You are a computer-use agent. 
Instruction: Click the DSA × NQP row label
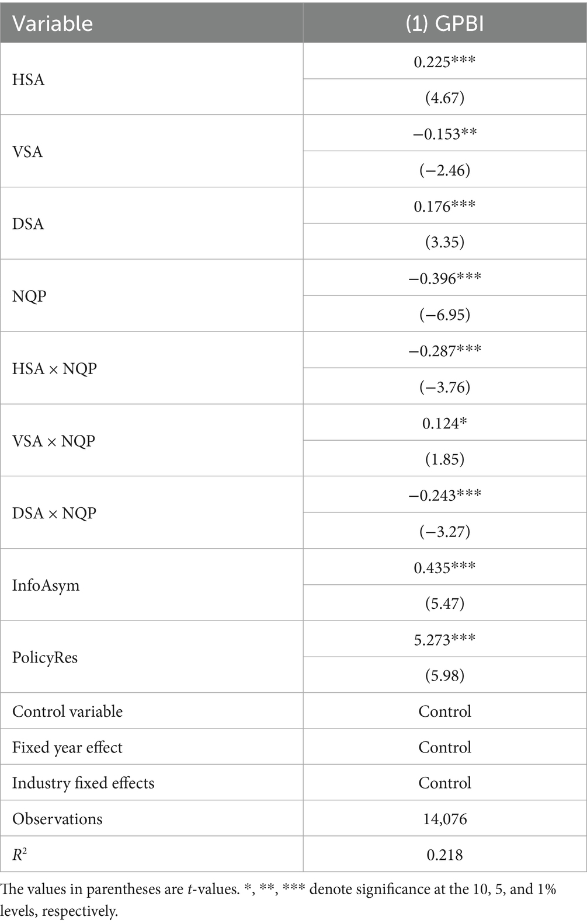[x=54, y=513]
